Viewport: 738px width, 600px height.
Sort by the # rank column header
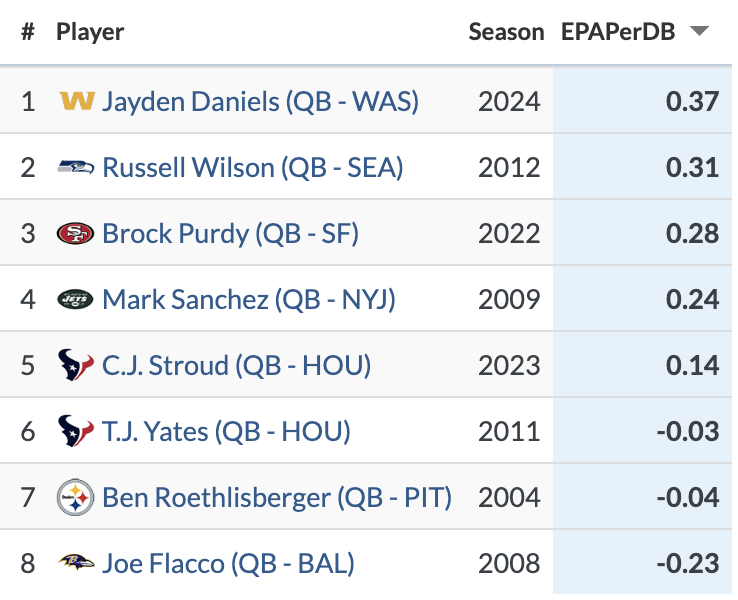[x=28, y=32]
